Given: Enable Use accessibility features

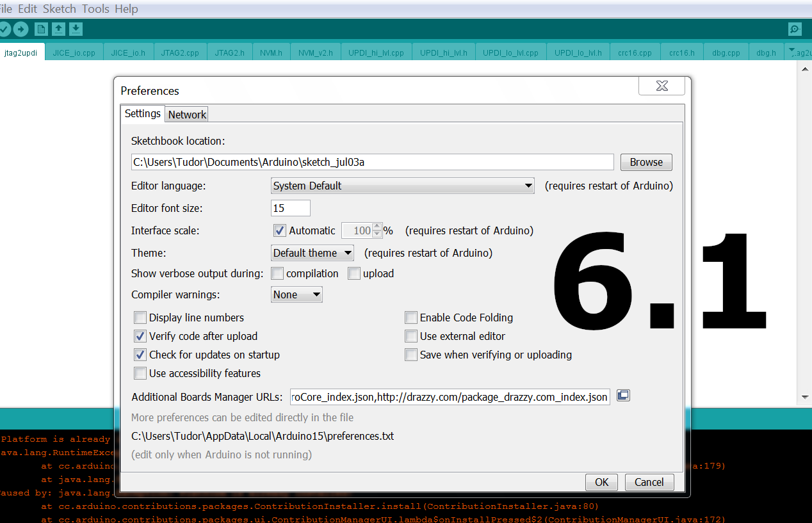Looking at the screenshot, I should tap(140, 373).
